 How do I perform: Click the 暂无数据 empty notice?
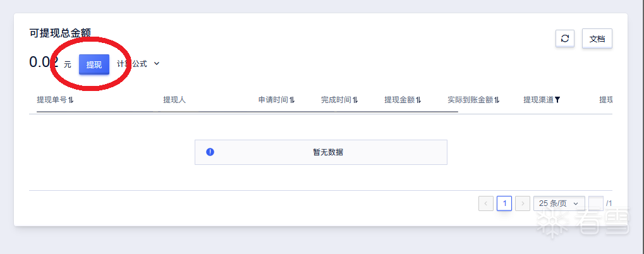click(328, 152)
